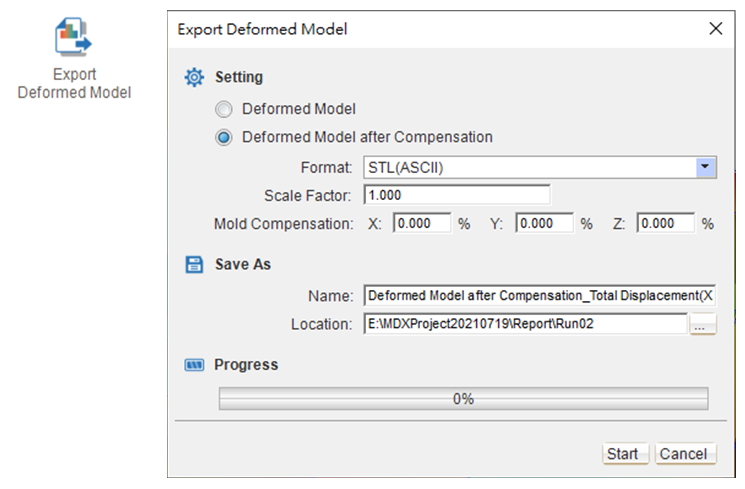Click the Mold Compensation X field

422,223
